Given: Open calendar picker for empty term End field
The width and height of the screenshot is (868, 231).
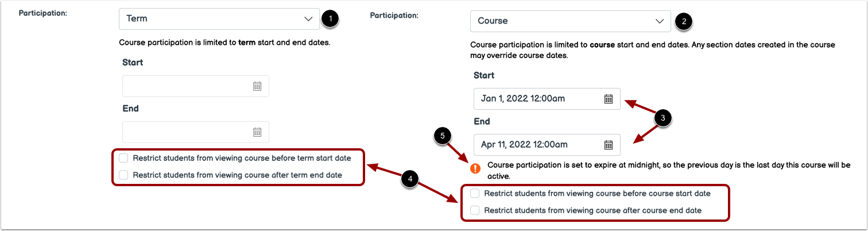Looking at the screenshot, I should [257, 132].
